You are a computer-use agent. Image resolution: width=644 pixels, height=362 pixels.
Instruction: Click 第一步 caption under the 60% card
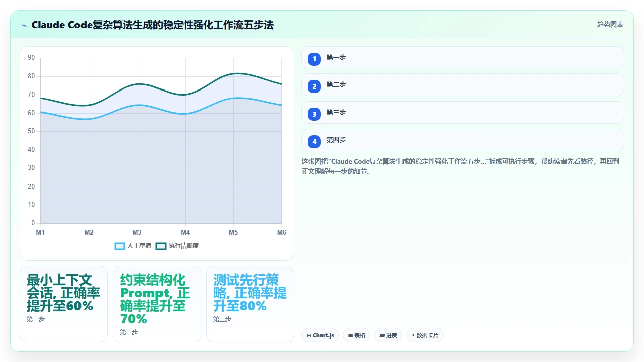tap(36, 319)
